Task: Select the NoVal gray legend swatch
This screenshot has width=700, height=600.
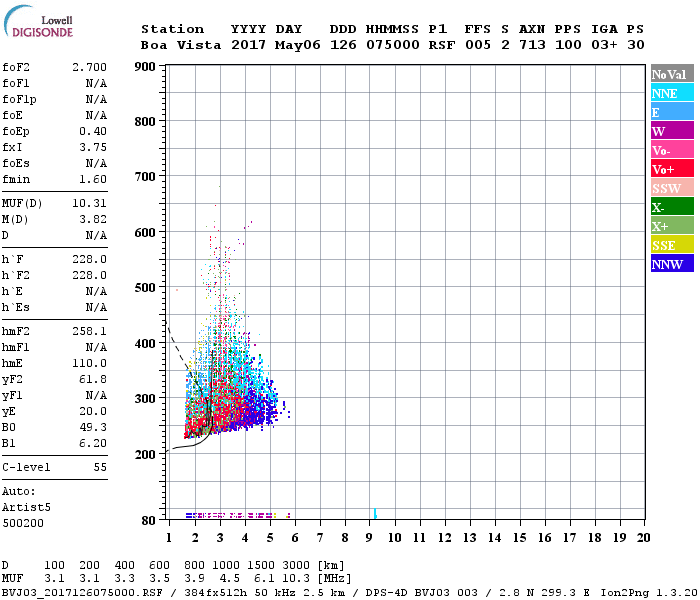Action: pyautogui.click(x=672, y=74)
